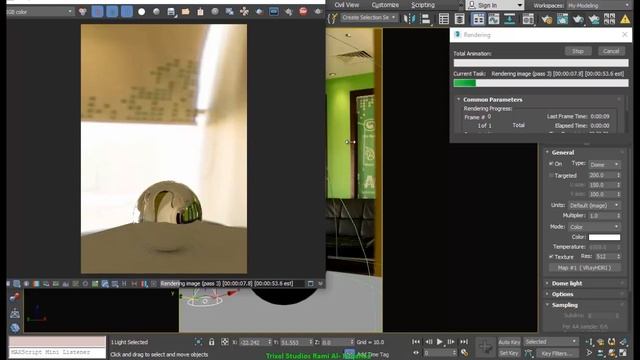Viewport: 640px width, 360px height.
Task: Open the Create Selection Set dropdown
Action: coord(369,18)
